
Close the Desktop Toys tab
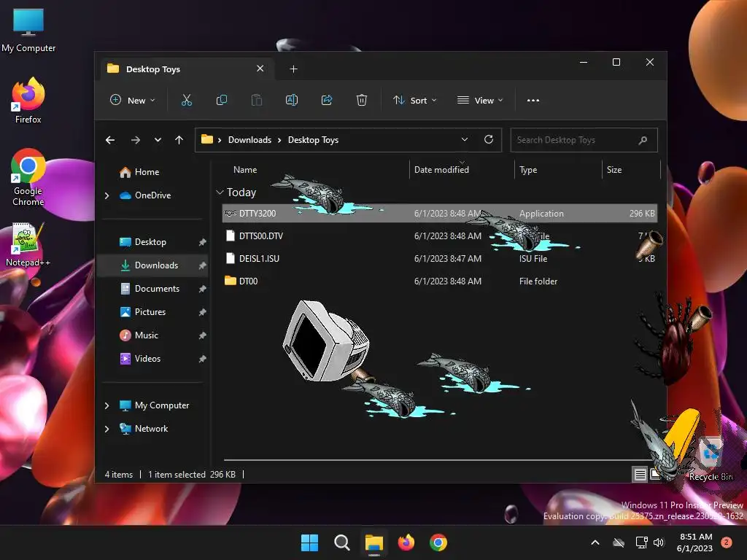pos(260,69)
